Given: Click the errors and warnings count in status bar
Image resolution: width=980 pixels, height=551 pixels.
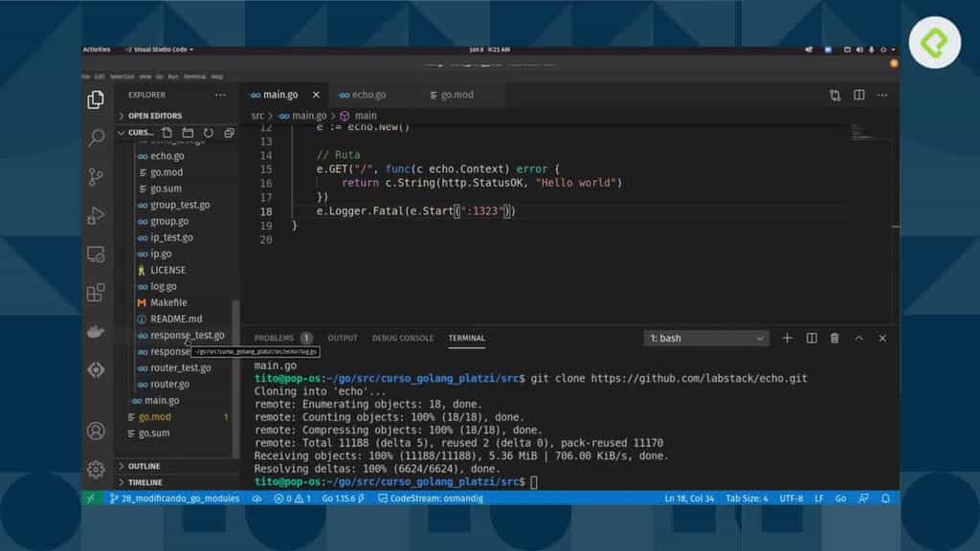Looking at the screenshot, I should (x=292, y=498).
